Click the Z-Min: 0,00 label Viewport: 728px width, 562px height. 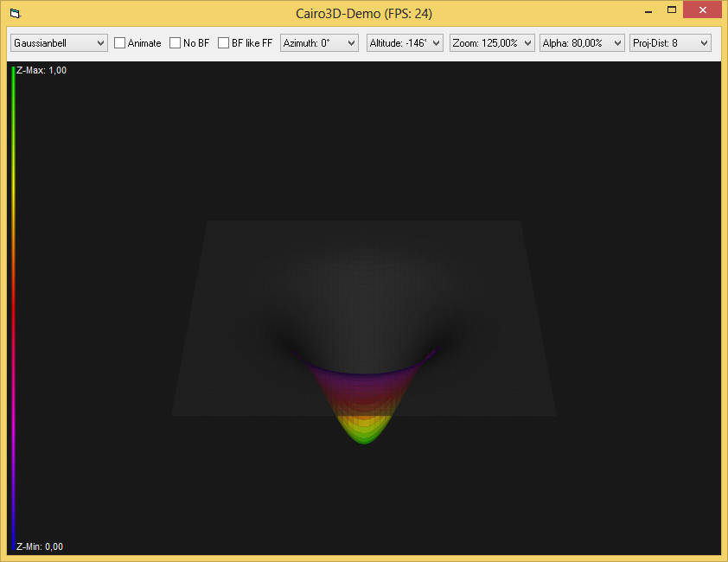coord(39,546)
